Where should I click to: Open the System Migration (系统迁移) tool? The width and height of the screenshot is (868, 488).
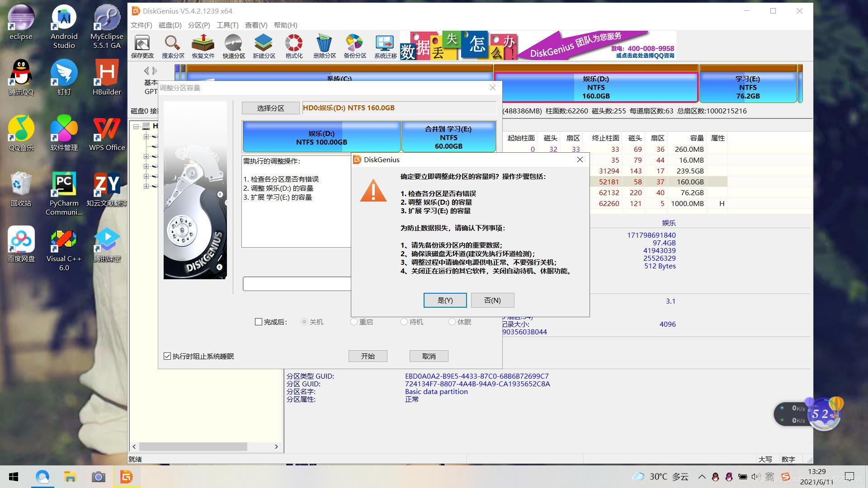385,47
